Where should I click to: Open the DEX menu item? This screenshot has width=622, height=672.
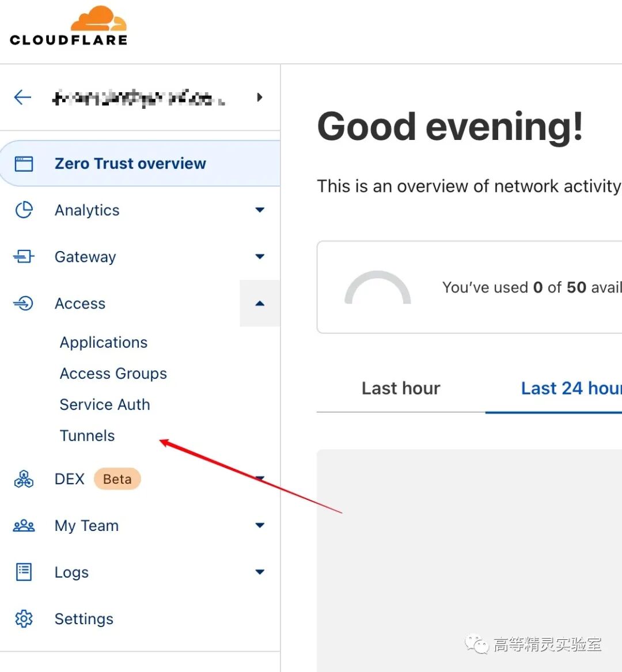coord(70,479)
